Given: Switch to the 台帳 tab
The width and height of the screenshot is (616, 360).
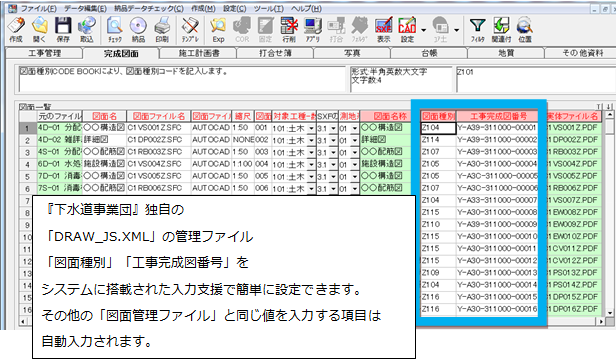Looking at the screenshot, I should tap(429, 53).
